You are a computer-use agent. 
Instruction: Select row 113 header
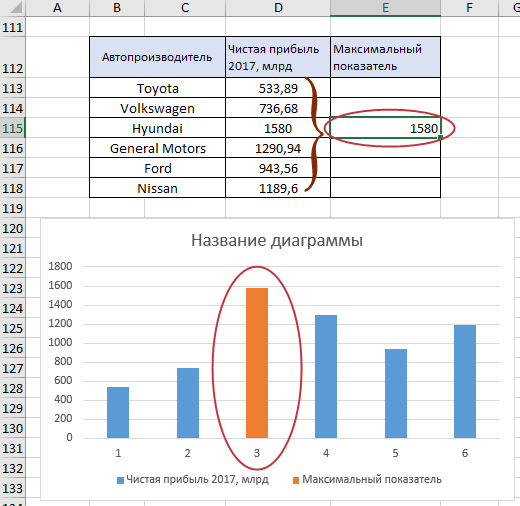pyautogui.click(x=12, y=88)
